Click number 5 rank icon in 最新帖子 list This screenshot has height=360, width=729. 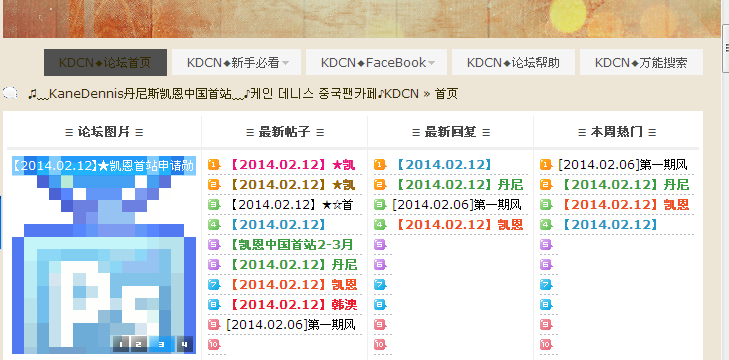214,245
